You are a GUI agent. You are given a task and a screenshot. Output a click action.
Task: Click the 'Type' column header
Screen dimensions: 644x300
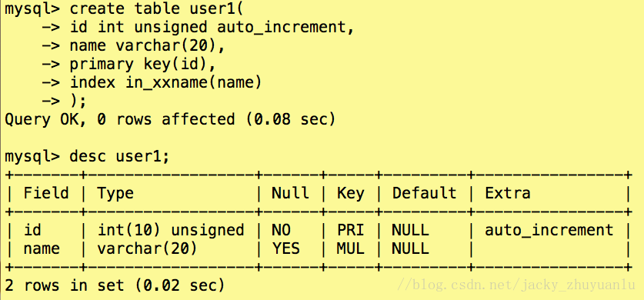click(x=115, y=193)
